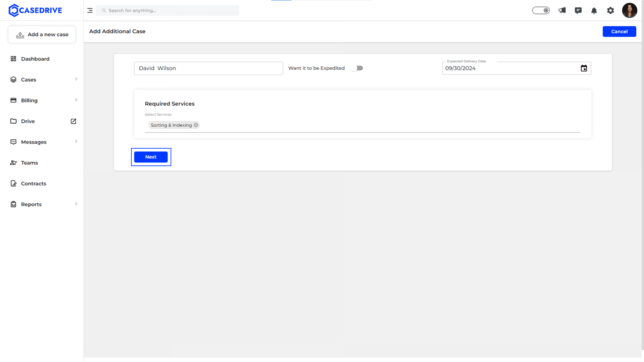Open the chat messages icon in header

pyautogui.click(x=578, y=11)
